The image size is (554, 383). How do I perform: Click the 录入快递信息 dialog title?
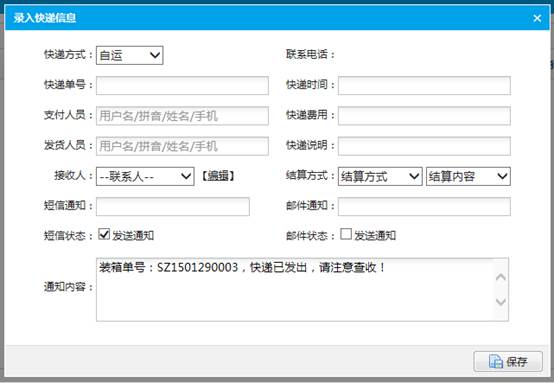[x=45, y=18]
